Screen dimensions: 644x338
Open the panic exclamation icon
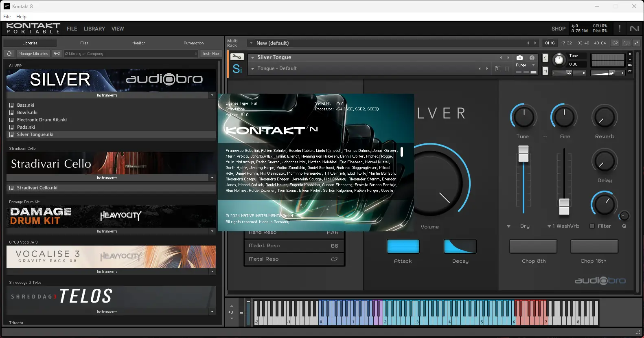tap(620, 29)
